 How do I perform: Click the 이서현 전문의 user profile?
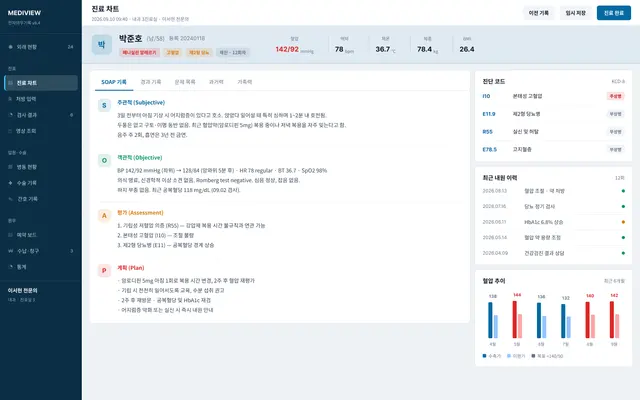coord(41,294)
